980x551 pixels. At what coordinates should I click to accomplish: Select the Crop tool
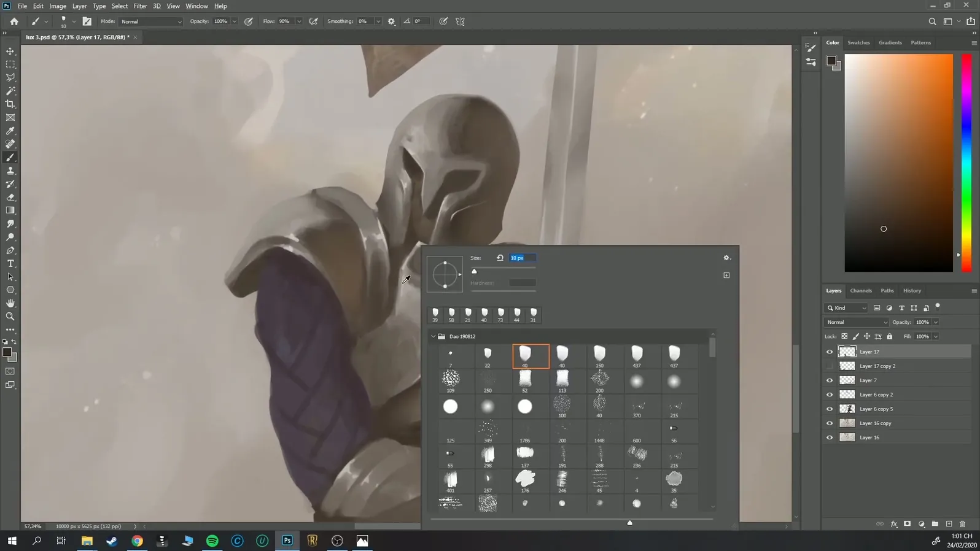[10, 104]
